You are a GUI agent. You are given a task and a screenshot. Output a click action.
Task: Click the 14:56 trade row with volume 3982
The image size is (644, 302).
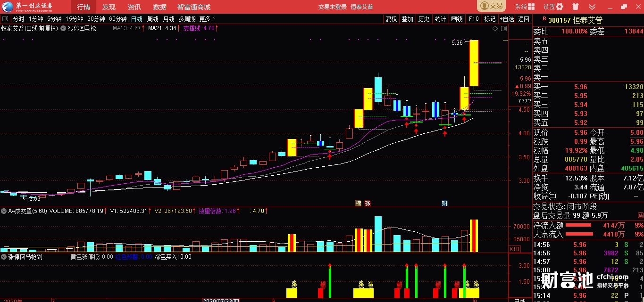pyautogui.click(x=588, y=253)
